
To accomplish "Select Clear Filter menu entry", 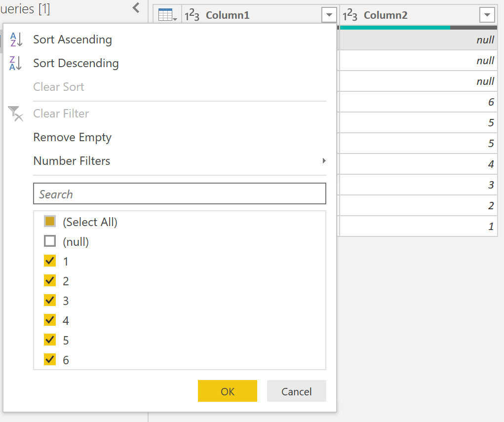I will pyautogui.click(x=61, y=114).
